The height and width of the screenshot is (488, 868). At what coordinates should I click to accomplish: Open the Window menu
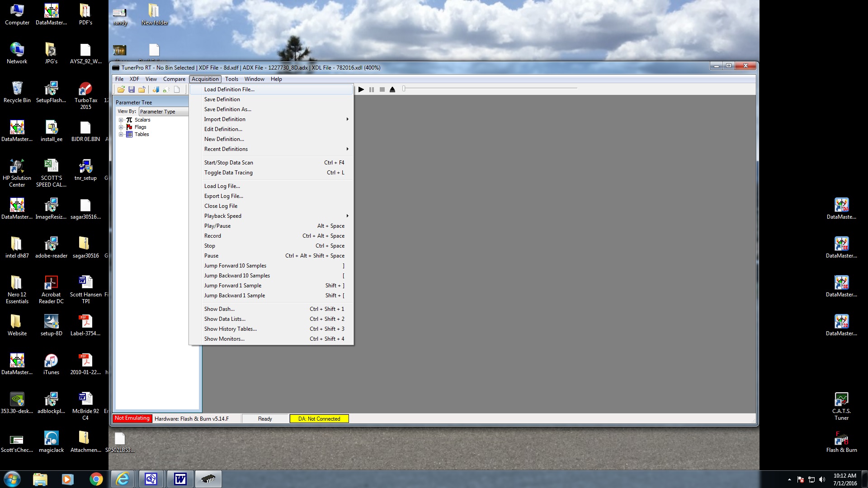[255, 79]
